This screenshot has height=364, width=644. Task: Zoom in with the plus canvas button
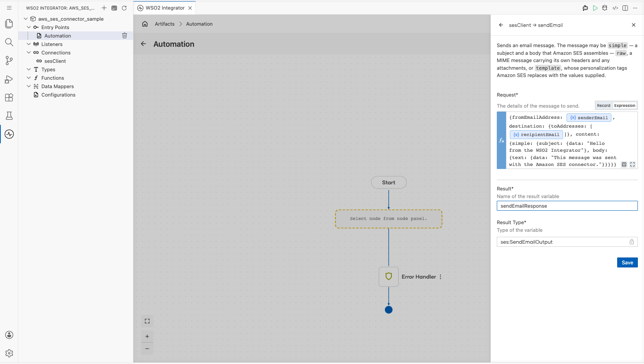pyautogui.click(x=147, y=336)
